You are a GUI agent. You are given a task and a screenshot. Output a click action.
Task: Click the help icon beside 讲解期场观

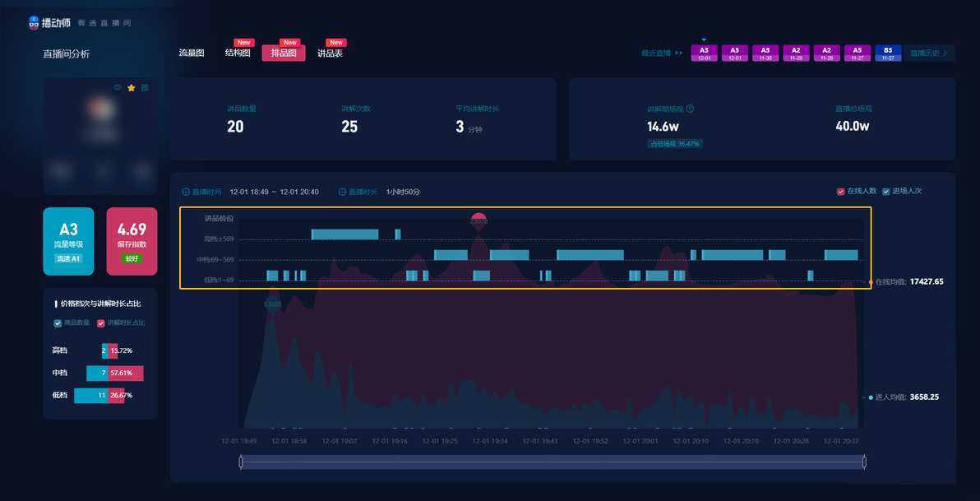(690, 109)
